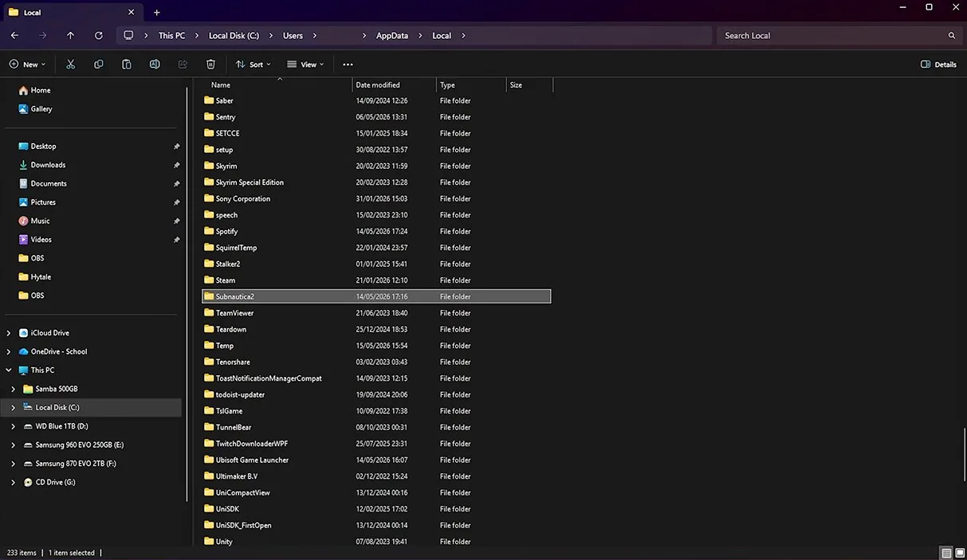Click the Paste clipboard icon

pos(127,65)
